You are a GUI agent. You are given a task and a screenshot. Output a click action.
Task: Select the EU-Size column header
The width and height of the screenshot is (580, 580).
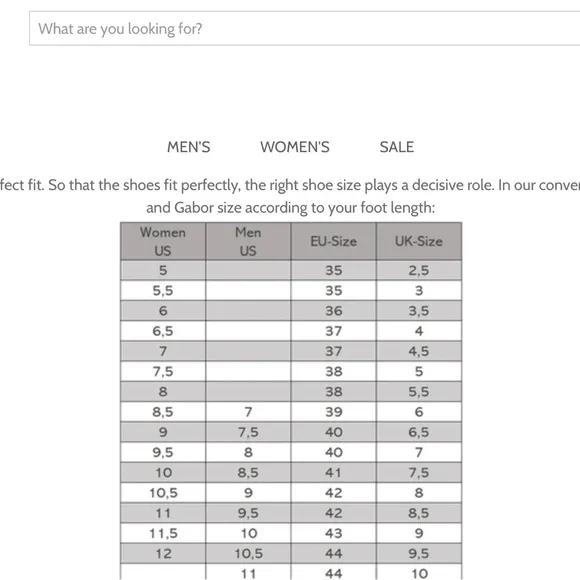334,242
